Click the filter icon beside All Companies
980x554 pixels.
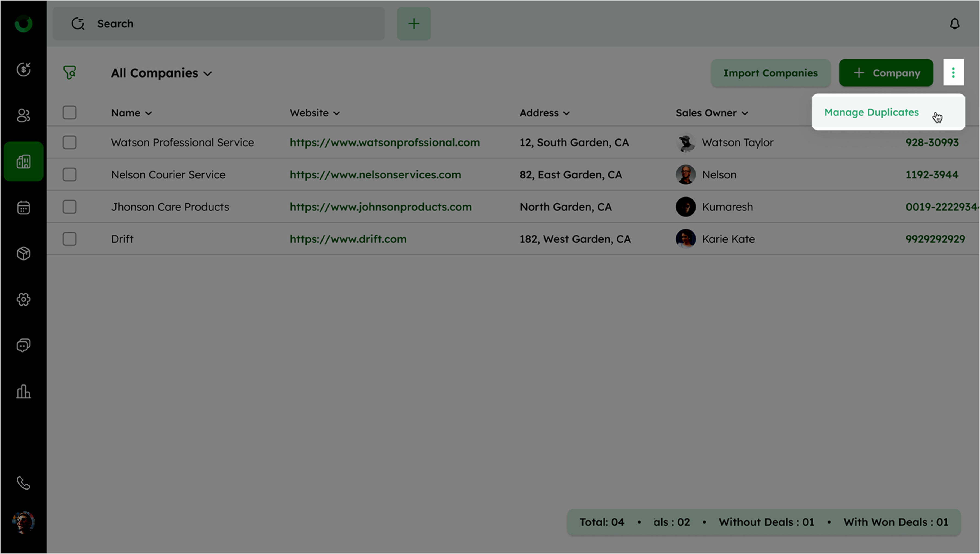70,72
